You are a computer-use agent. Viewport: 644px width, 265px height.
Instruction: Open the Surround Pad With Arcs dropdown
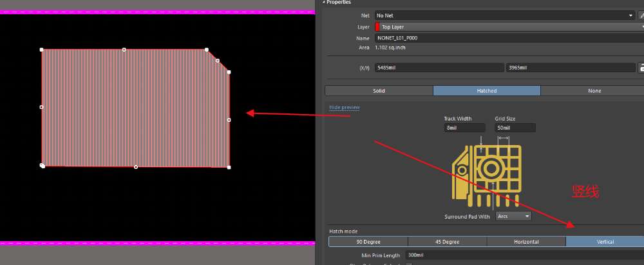(x=513, y=215)
